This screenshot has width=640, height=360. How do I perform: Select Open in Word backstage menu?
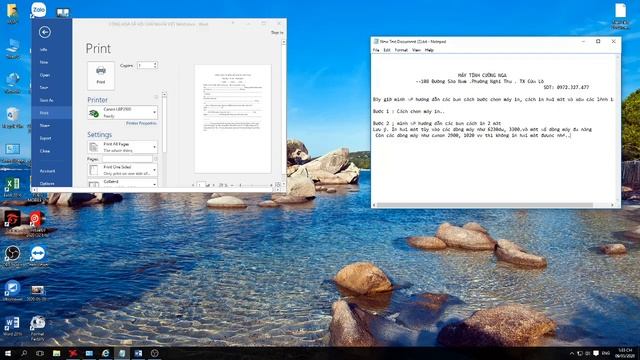click(45, 75)
